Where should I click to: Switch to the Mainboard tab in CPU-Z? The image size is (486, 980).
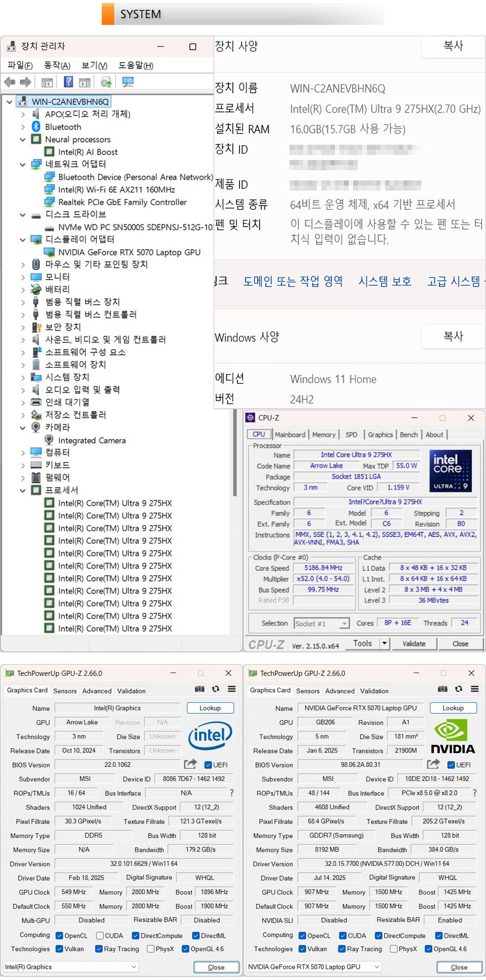tap(290, 435)
